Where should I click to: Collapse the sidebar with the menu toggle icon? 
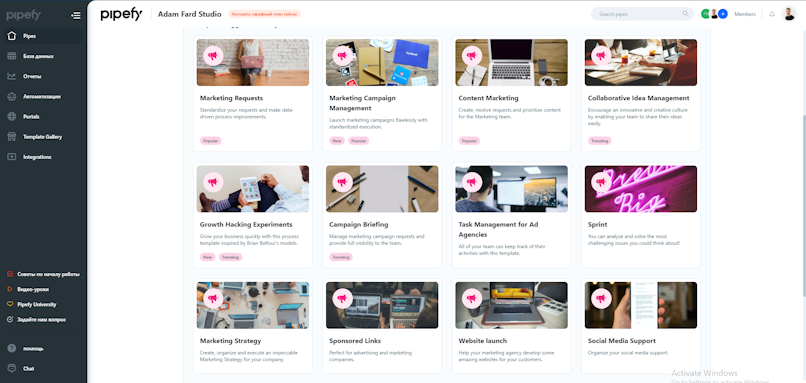[x=76, y=15]
